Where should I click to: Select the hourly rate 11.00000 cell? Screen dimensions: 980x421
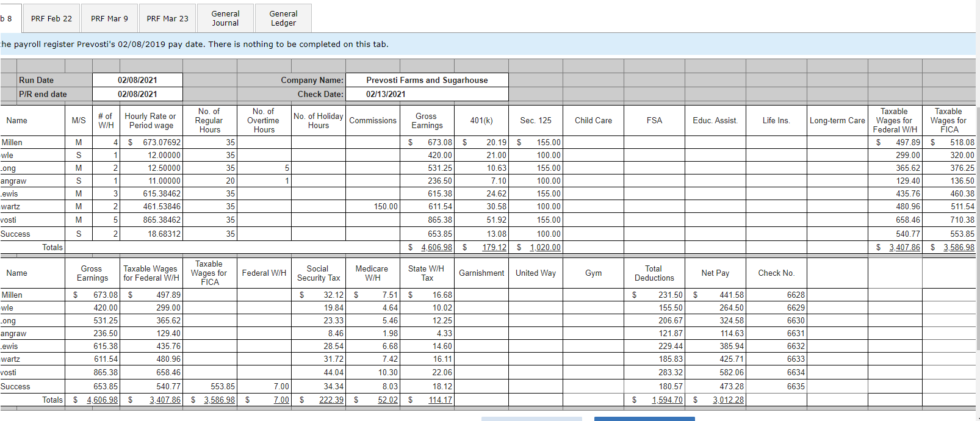(151, 181)
